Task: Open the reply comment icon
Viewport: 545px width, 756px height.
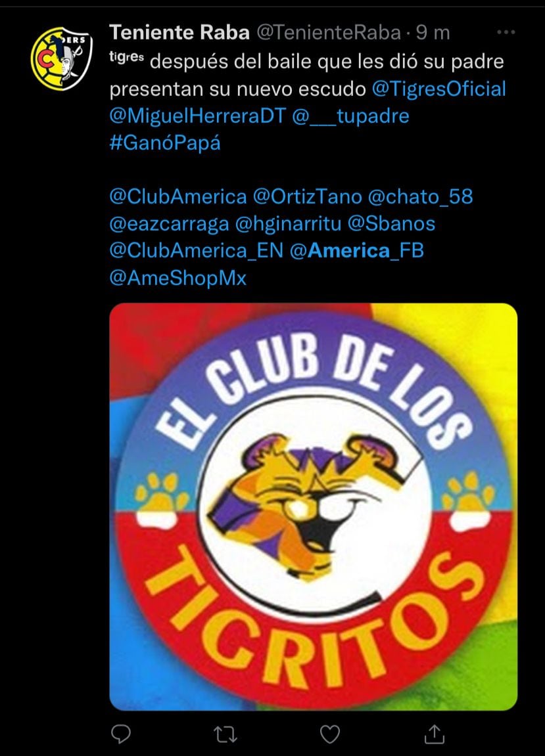Action: pos(121,734)
